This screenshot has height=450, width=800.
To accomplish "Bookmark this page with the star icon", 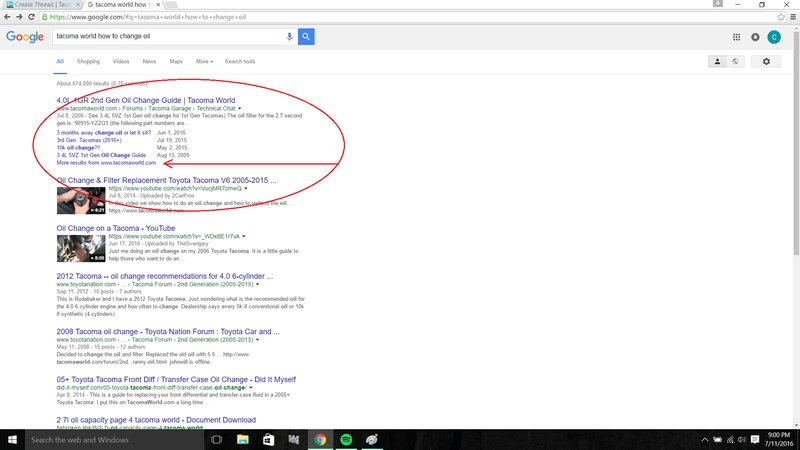I will point(781,17).
